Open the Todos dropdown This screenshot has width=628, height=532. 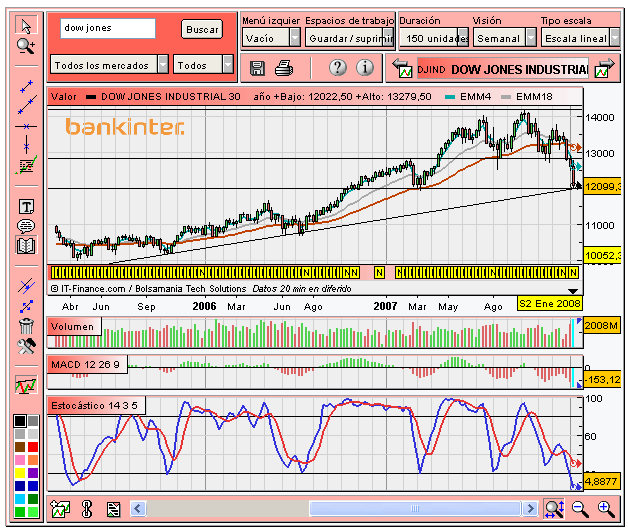click(203, 65)
